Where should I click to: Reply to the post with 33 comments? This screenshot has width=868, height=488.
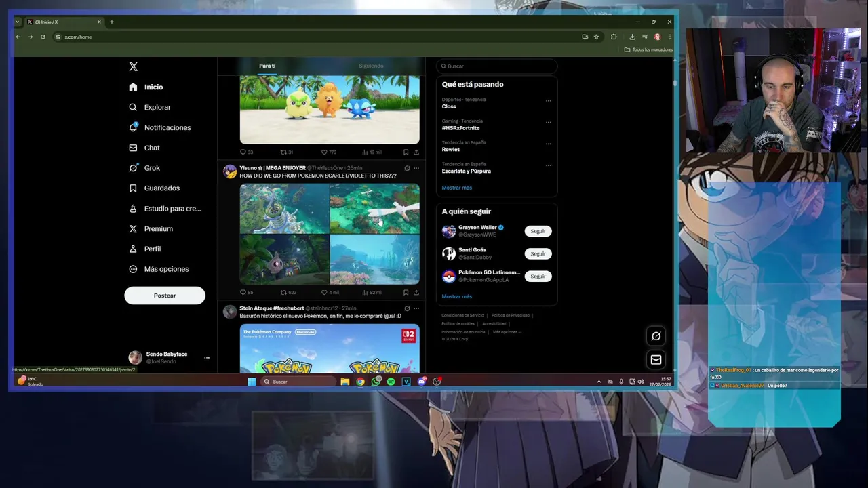(246, 152)
